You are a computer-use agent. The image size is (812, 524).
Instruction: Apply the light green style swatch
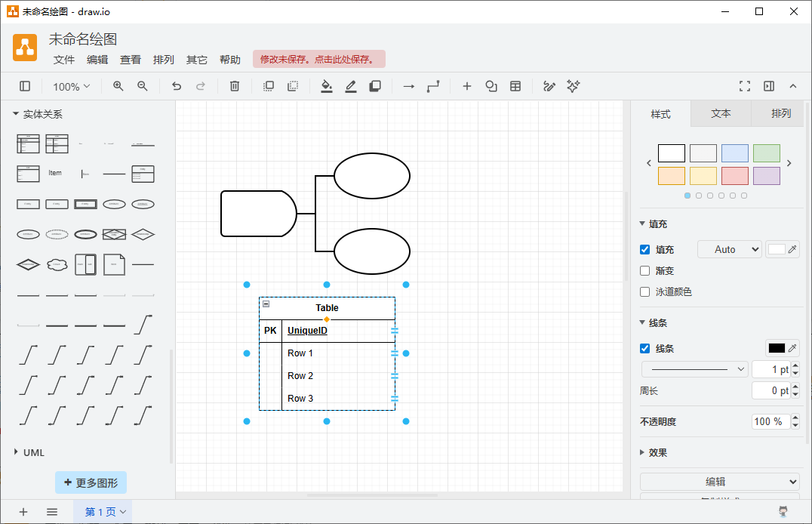767,153
